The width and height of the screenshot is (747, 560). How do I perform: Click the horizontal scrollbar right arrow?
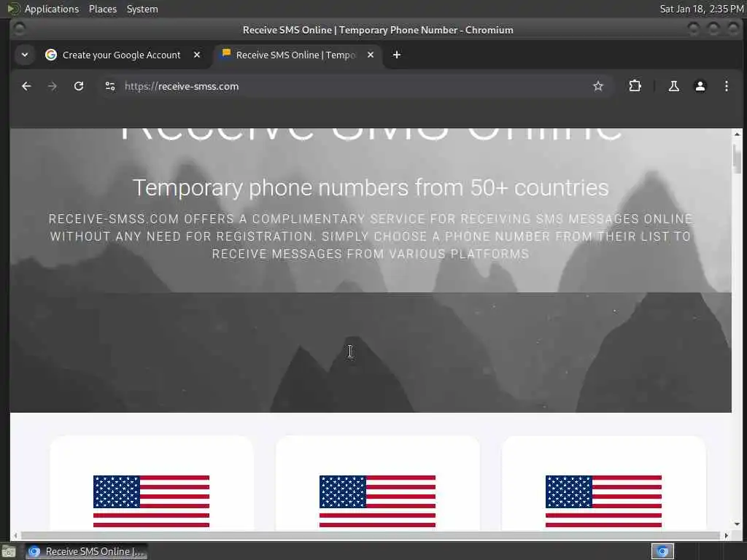point(726,535)
